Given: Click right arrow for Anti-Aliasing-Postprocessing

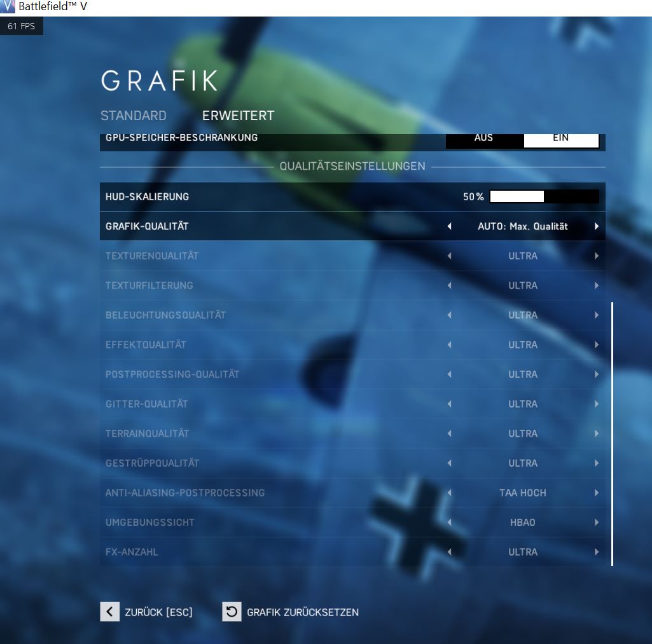Looking at the screenshot, I should [597, 493].
